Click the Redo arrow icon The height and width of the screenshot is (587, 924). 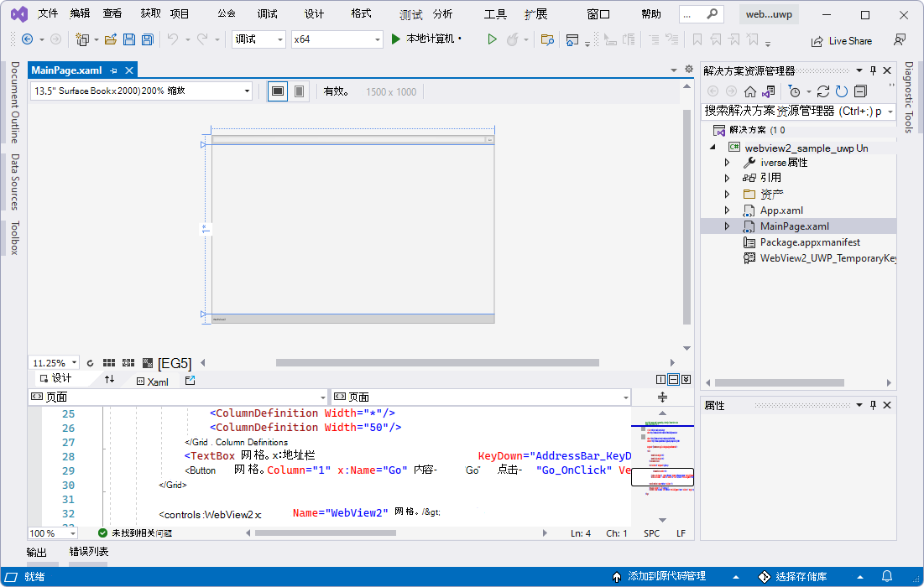(x=202, y=39)
